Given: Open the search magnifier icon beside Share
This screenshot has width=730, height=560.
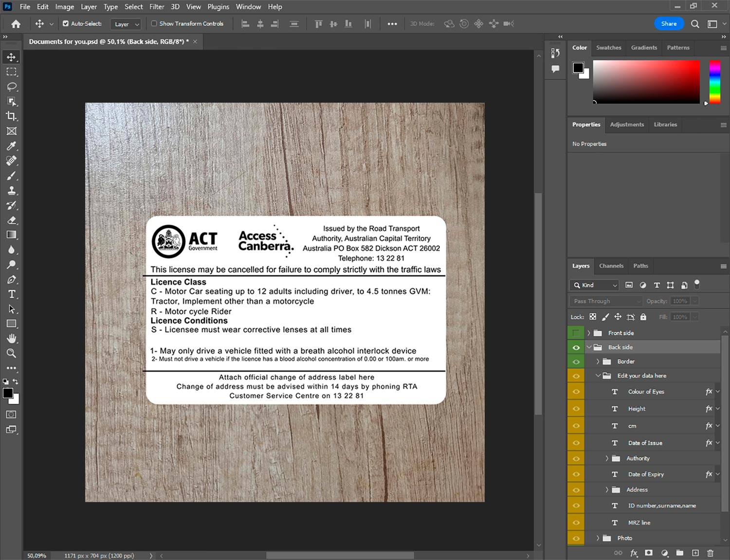Looking at the screenshot, I should pyautogui.click(x=695, y=24).
